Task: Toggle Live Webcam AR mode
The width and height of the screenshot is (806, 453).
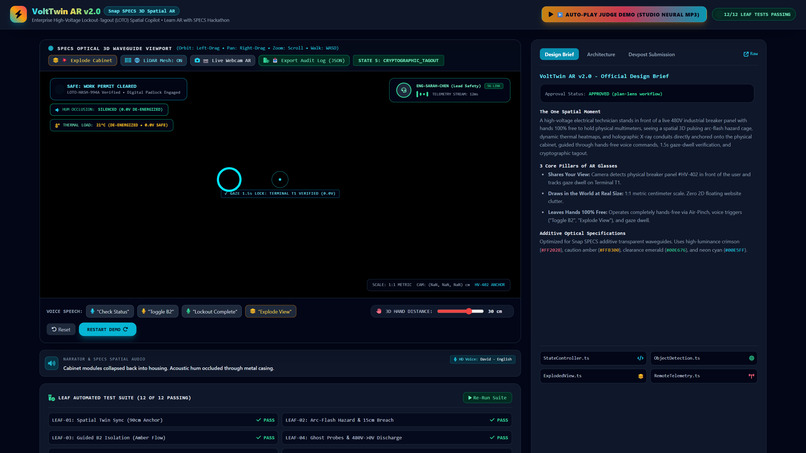Action: 223,60
